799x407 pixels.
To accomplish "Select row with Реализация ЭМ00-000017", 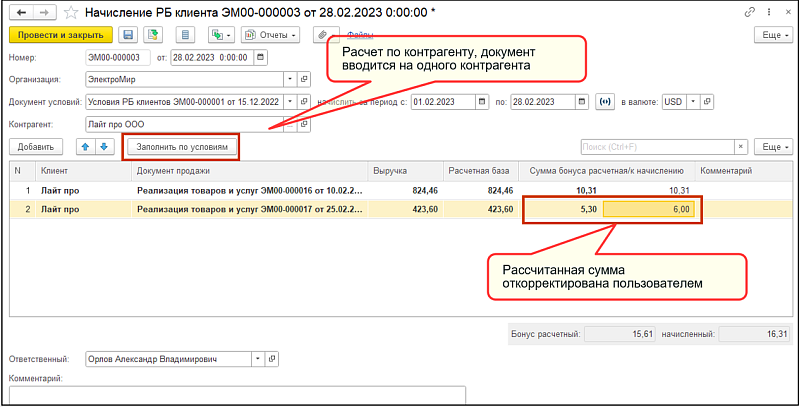I will (401, 209).
